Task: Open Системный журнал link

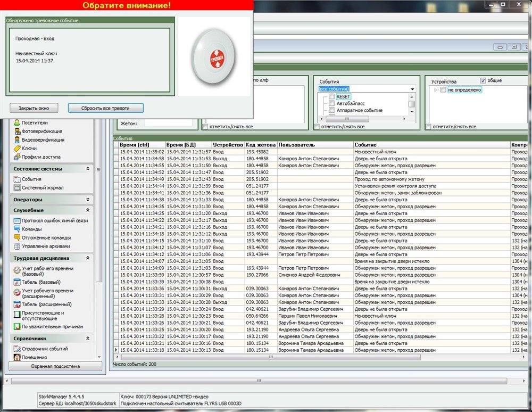Action: click(x=43, y=188)
